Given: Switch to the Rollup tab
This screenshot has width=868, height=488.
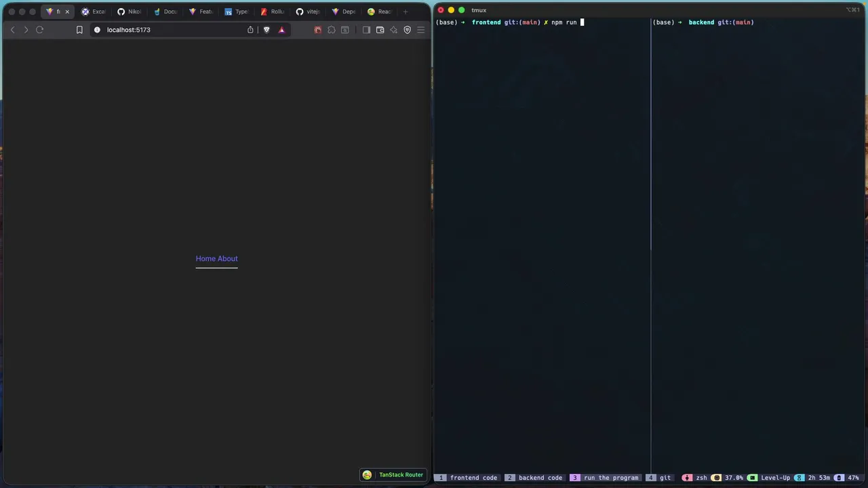Looking at the screenshot, I should [273, 12].
